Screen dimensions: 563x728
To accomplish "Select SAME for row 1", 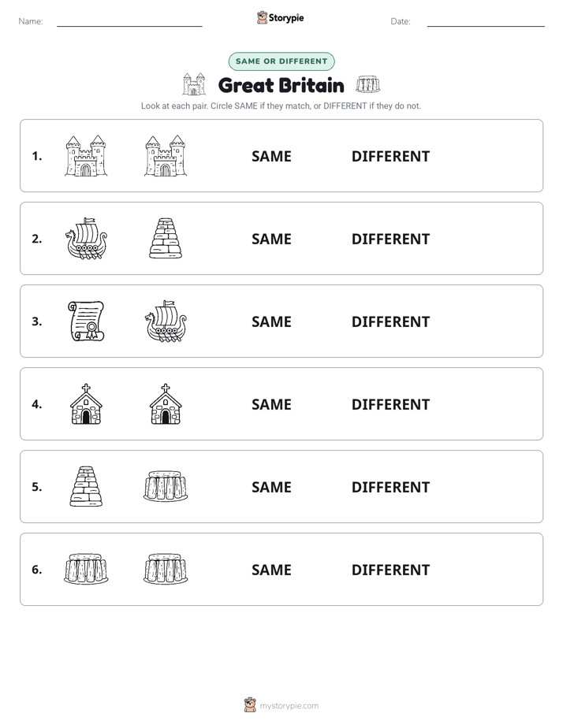I will pyautogui.click(x=271, y=157).
